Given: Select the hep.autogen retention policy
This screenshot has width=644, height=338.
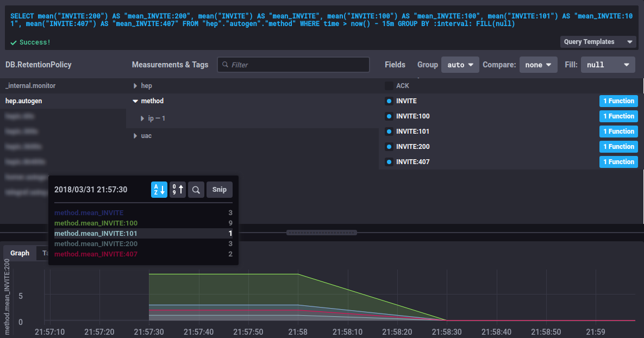Looking at the screenshot, I should pos(23,101).
